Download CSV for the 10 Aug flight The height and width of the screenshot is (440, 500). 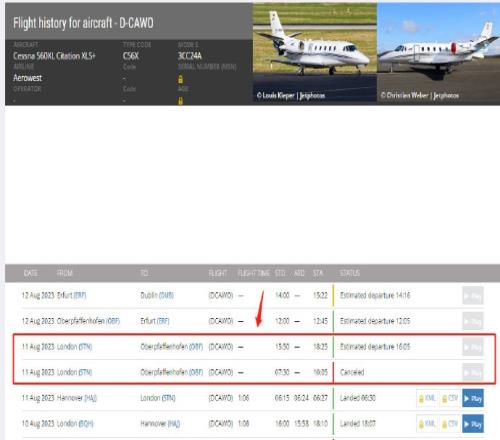pyautogui.click(x=450, y=424)
